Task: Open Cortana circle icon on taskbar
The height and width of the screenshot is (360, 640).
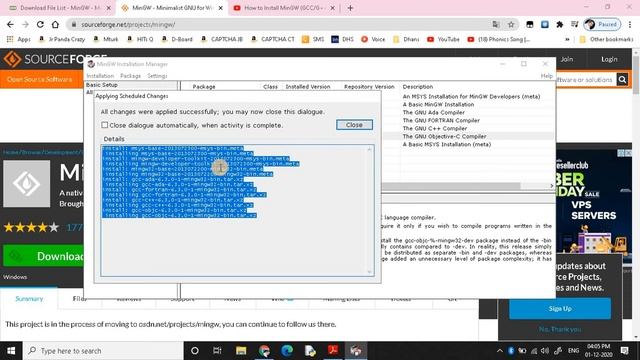Action: (x=195, y=351)
